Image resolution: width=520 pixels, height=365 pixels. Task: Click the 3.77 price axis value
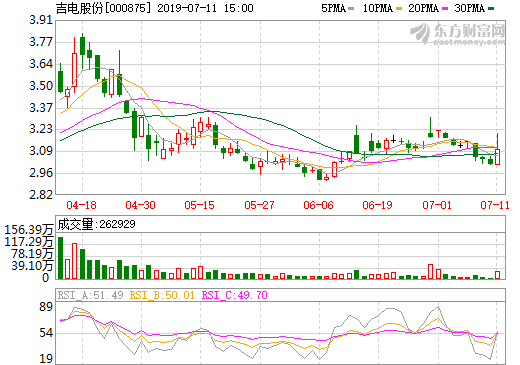coord(41,42)
